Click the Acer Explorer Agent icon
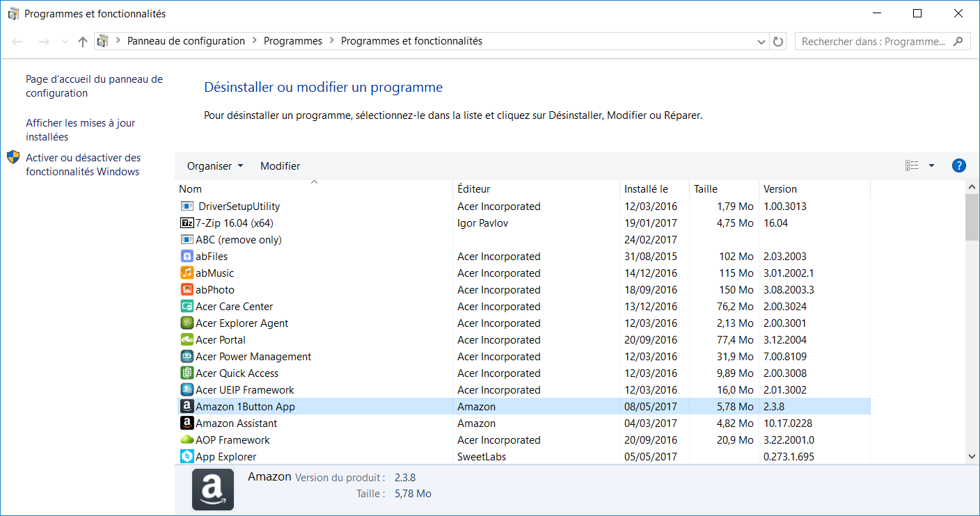Viewport: 980px width, 516px height. [x=187, y=323]
